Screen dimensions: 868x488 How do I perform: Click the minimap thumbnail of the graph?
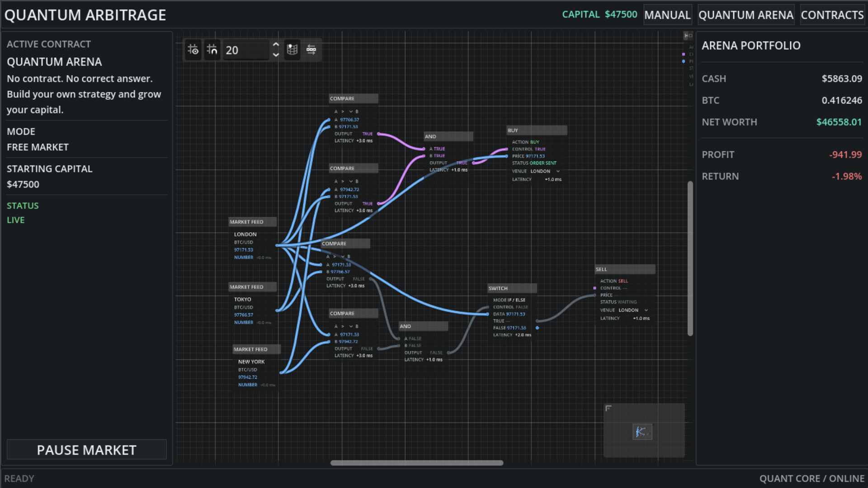point(642,432)
